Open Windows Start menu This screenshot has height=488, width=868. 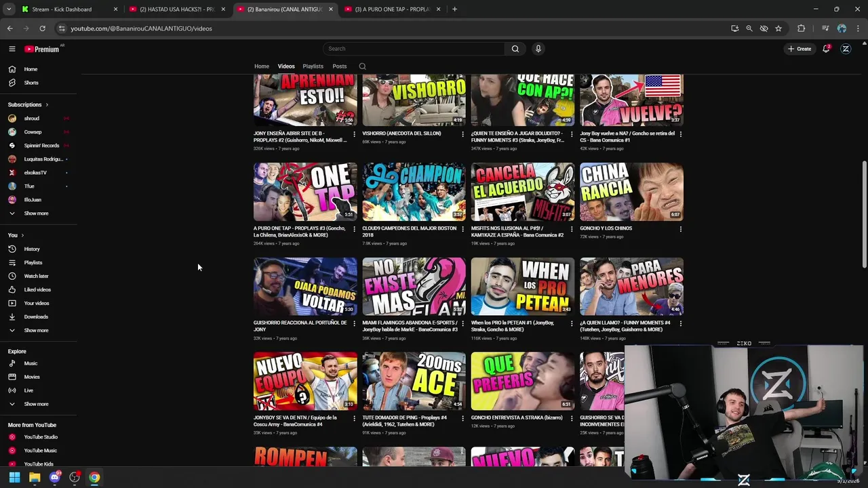point(14,477)
